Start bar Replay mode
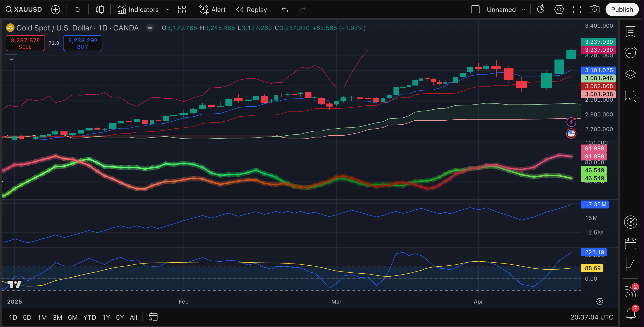Viewport: 644px width, 327px height. 251,10
